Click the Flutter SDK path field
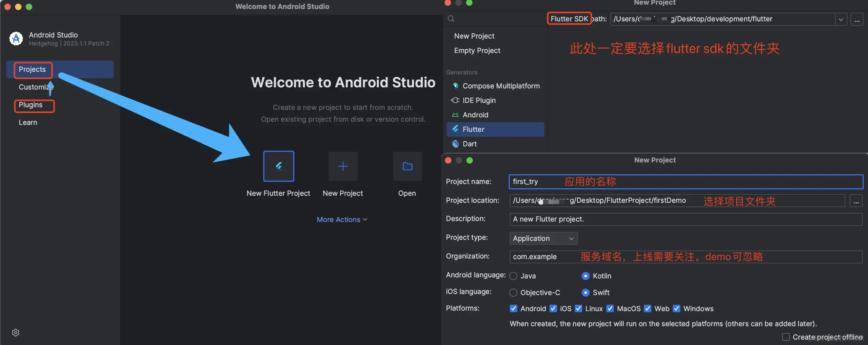This screenshot has width=868, height=345. (723, 19)
